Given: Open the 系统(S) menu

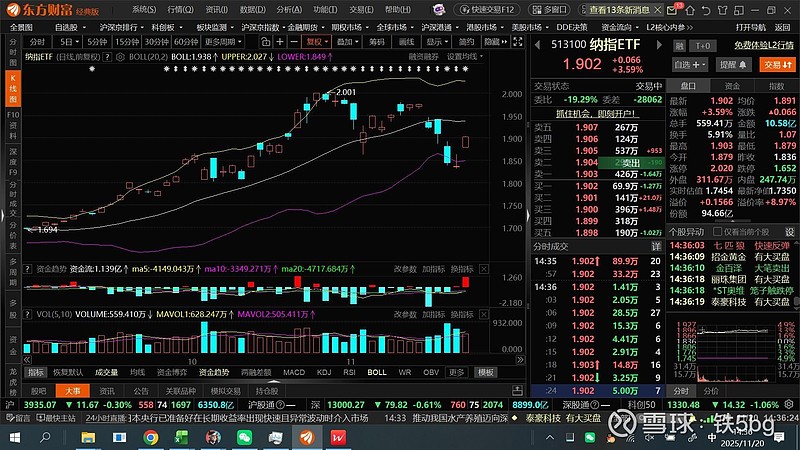Looking at the screenshot, I should [144, 10].
